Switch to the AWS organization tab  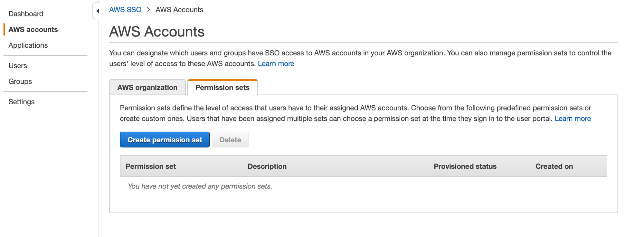click(147, 87)
